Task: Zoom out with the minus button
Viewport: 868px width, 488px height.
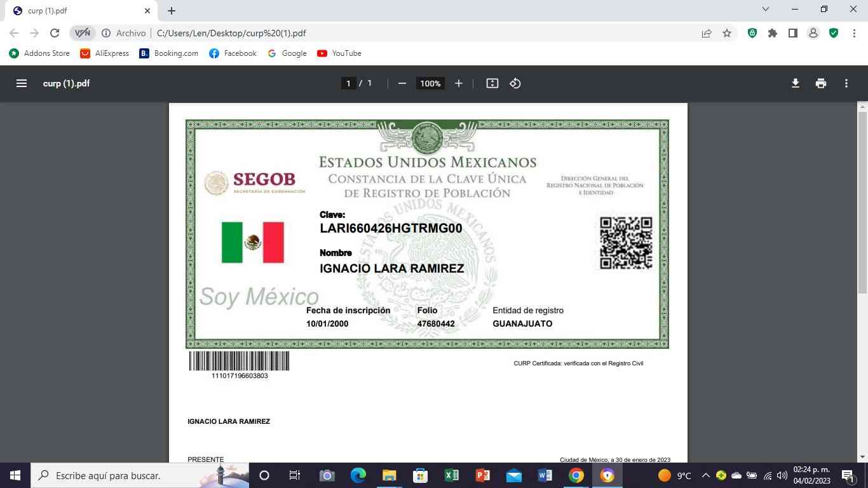Action: (x=402, y=83)
